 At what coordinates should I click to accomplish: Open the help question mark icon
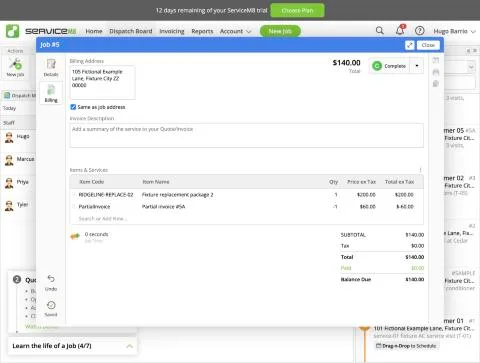tap(419, 31)
